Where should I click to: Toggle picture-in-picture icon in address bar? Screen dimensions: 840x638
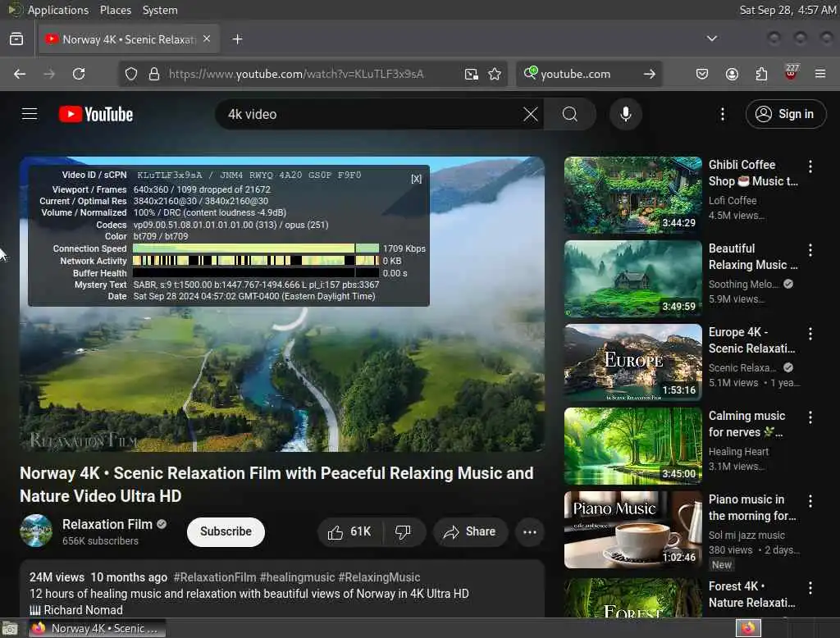click(472, 74)
